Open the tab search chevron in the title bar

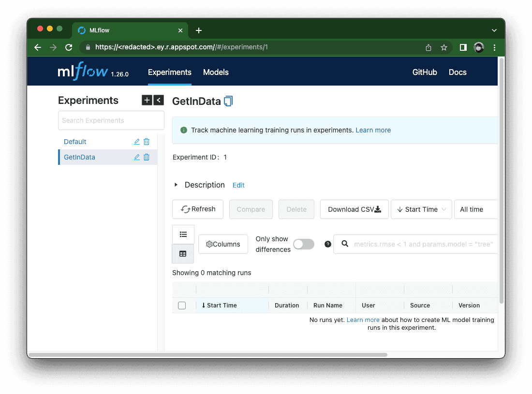(494, 30)
